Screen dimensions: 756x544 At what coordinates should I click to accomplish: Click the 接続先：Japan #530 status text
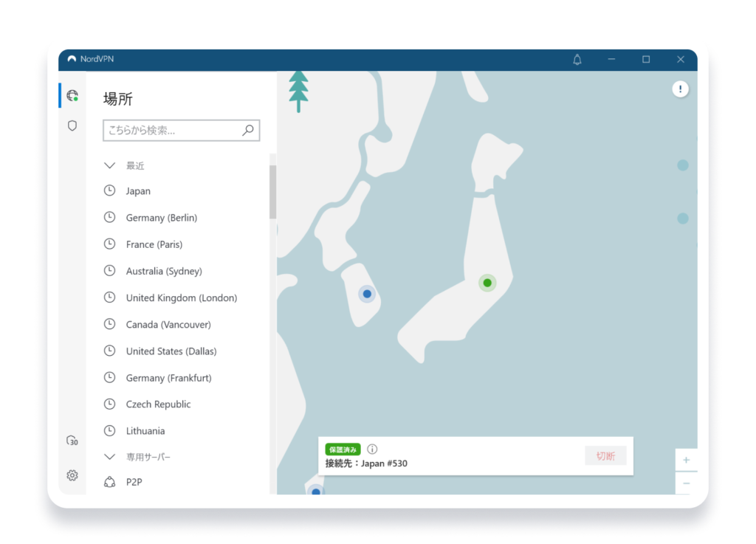click(366, 464)
